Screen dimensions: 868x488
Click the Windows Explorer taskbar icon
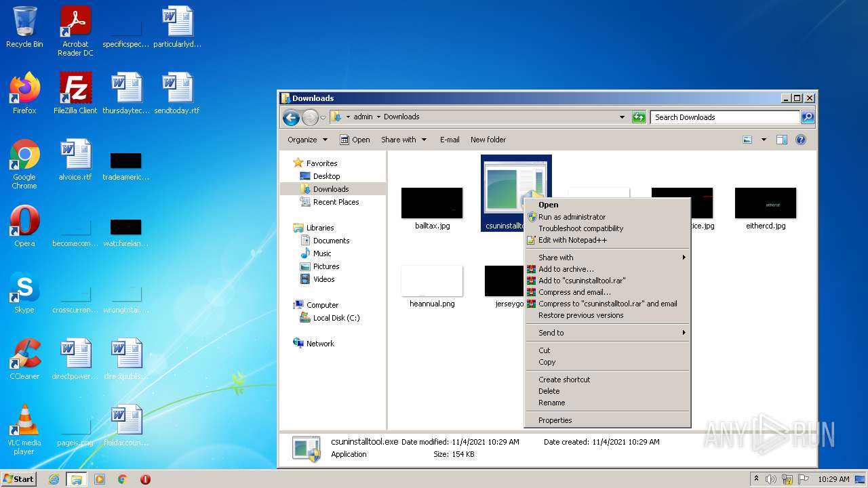[x=77, y=479]
